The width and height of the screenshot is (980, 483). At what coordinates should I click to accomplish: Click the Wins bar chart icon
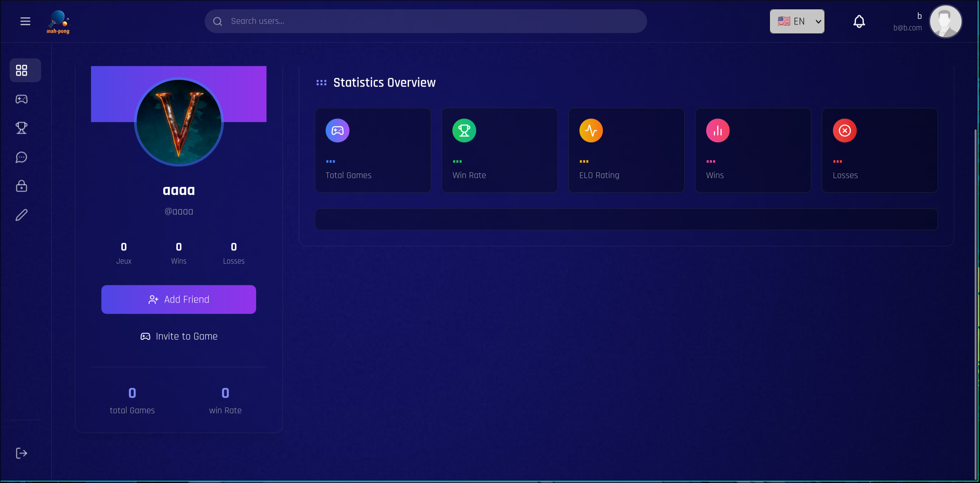click(718, 130)
